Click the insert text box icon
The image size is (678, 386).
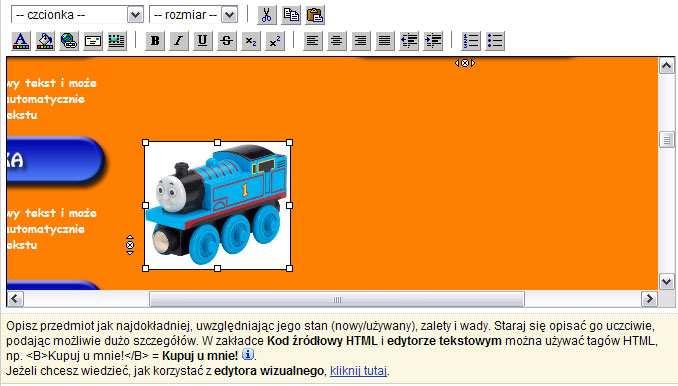pos(93,41)
